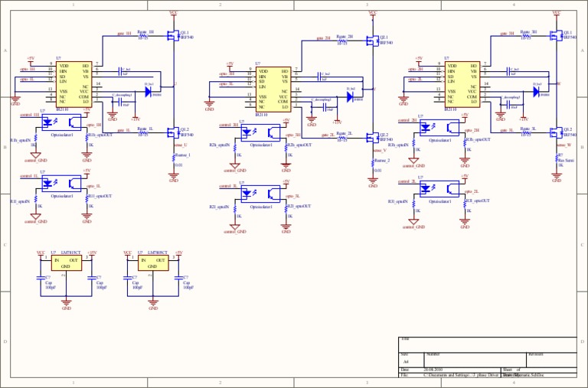Image resolution: width=588 pixels, height=388 pixels.
Task: Select the optoisolator fed by control_1L
Action: tap(61, 184)
